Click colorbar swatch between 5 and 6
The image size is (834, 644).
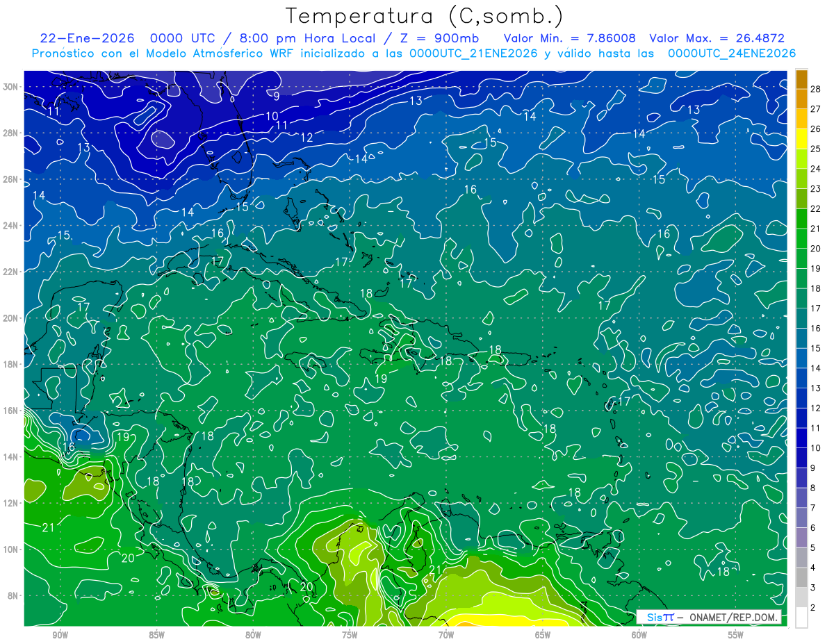pos(801,538)
